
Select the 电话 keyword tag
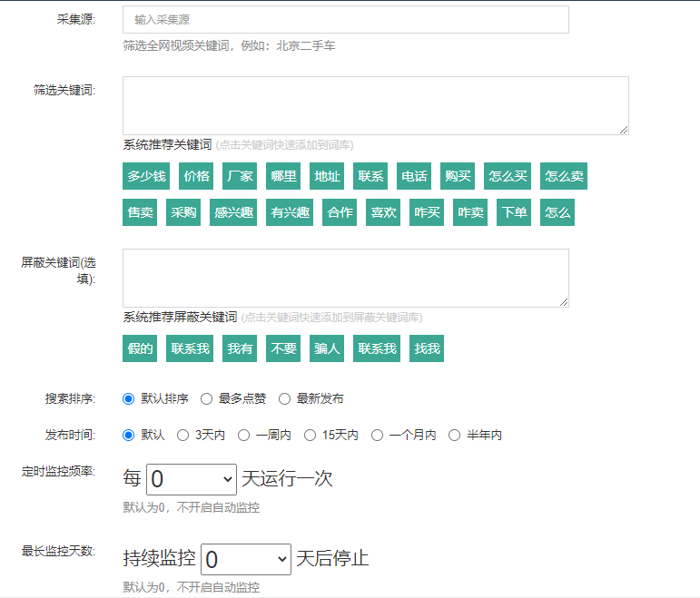tap(414, 176)
